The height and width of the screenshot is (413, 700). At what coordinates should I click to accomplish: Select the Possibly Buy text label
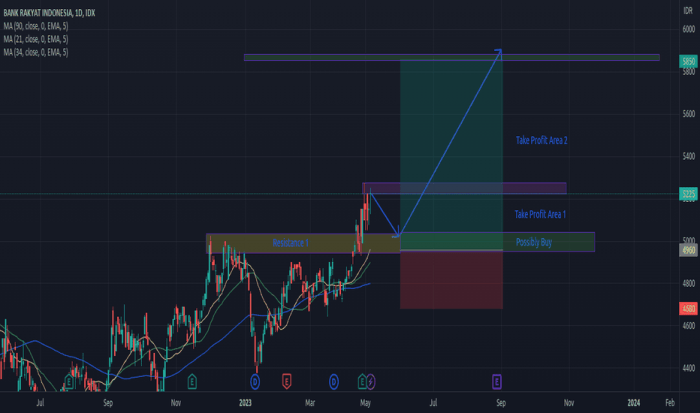tap(533, 242)
